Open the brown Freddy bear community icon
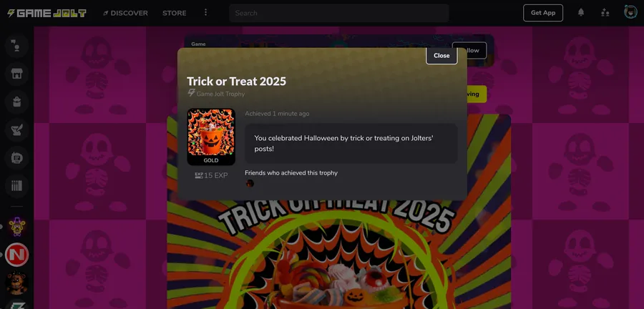This screenshot has height=309, width=644. click(x=17, y=283)
